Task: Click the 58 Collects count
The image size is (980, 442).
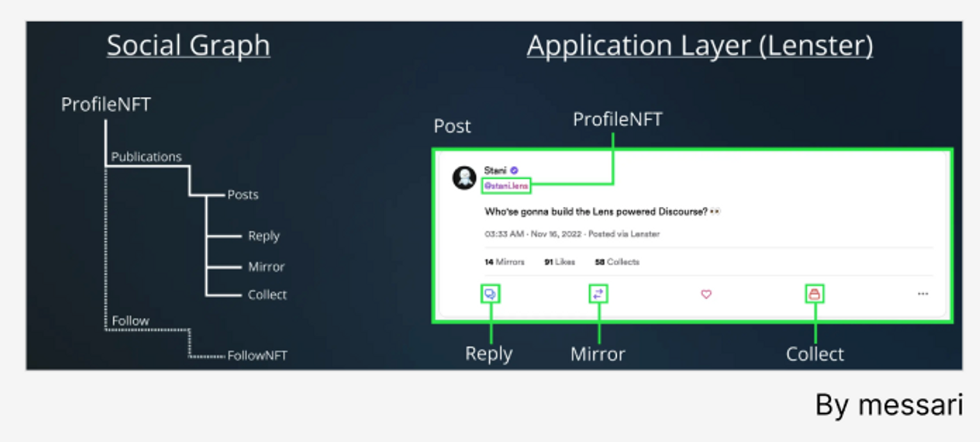Action: [x=617, y=262]
